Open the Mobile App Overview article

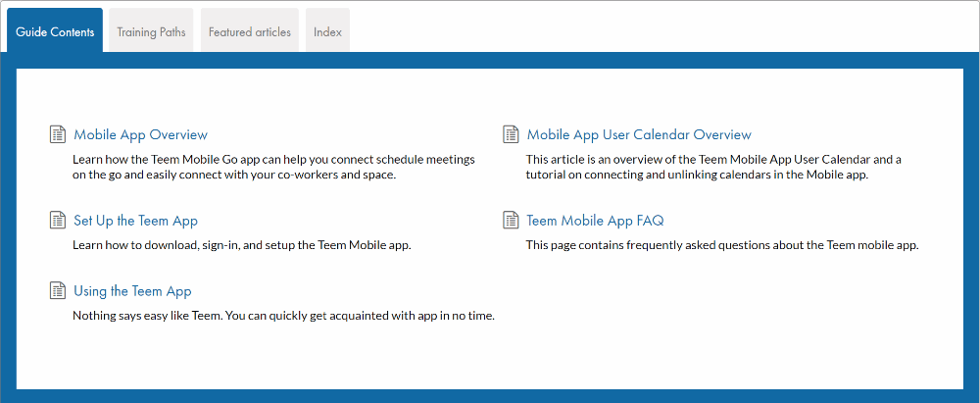tap(140, 134)
